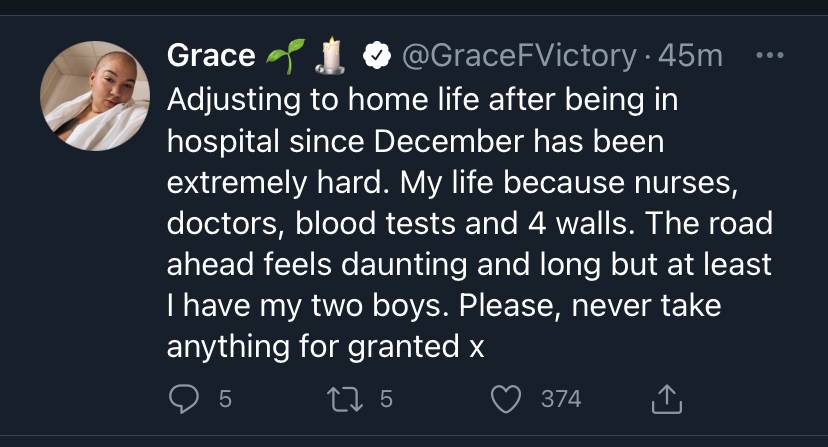Like the tweet with the heart icon
This screenshot has height=447, width=828.
pyautogui.click(x=506, y=399)
